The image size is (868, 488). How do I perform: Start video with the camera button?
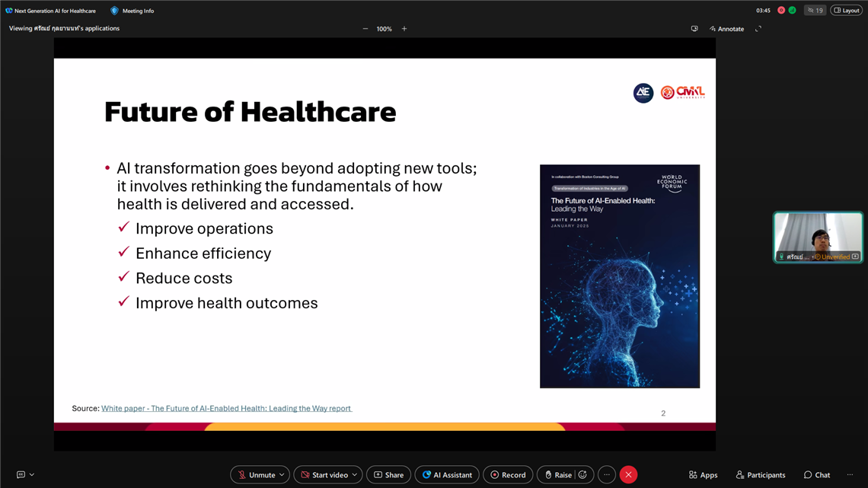click(324, 475)
